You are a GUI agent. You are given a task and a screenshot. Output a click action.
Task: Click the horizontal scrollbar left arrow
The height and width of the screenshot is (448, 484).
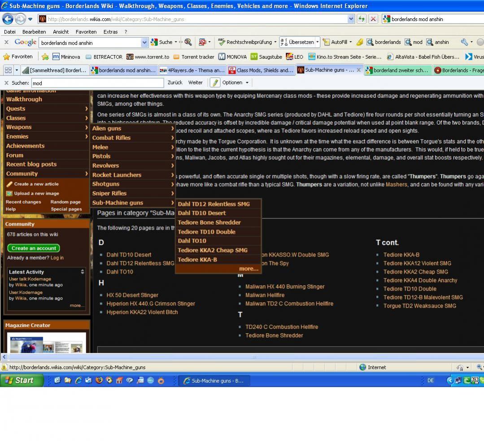(4, 357)
